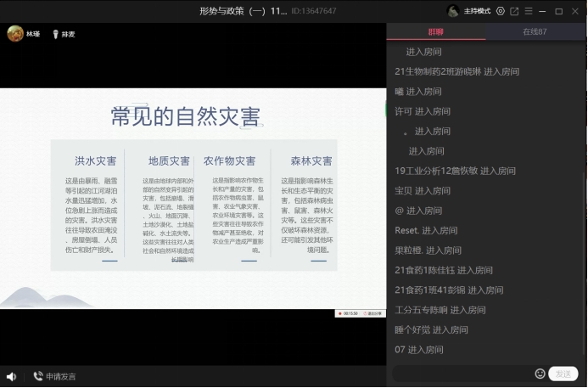Switch to the 在线87 tab
Image resolution: width=588 pixels, height=388 pixels.
click(535, 32)
